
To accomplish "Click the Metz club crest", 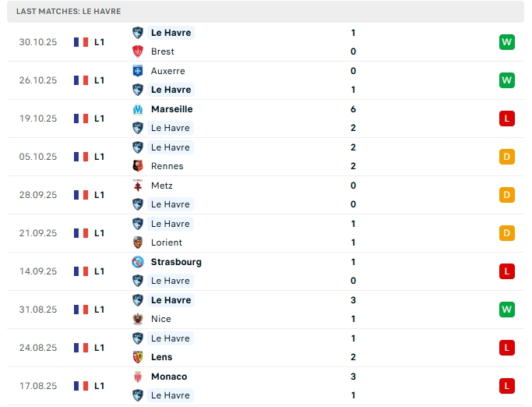I will pos(138,186).
